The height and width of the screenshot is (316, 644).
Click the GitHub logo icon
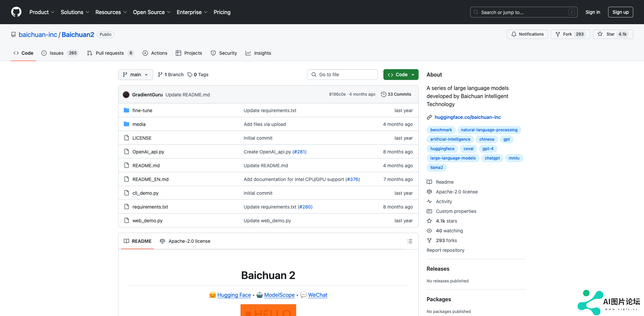tap(16, 12)
